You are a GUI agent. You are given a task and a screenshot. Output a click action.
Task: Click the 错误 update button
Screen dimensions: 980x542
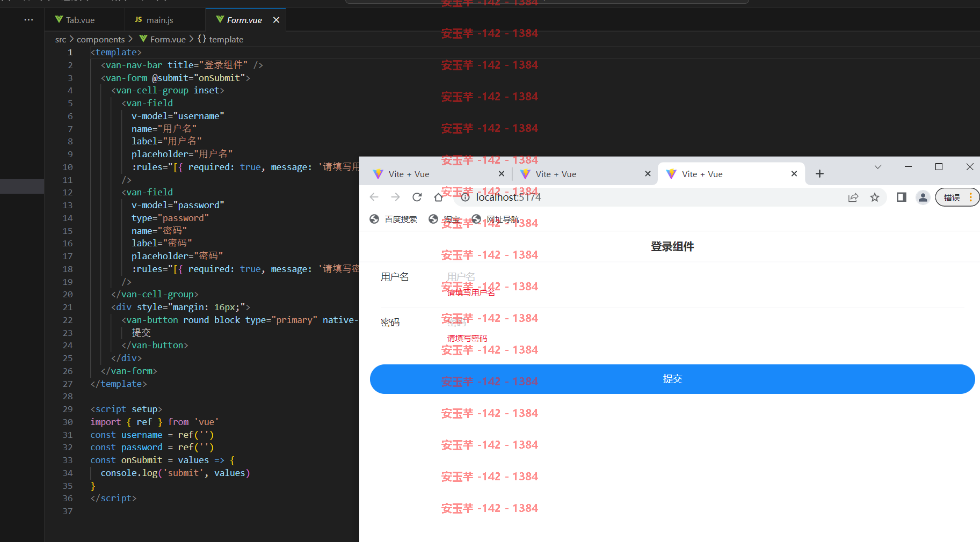point(957,197)
